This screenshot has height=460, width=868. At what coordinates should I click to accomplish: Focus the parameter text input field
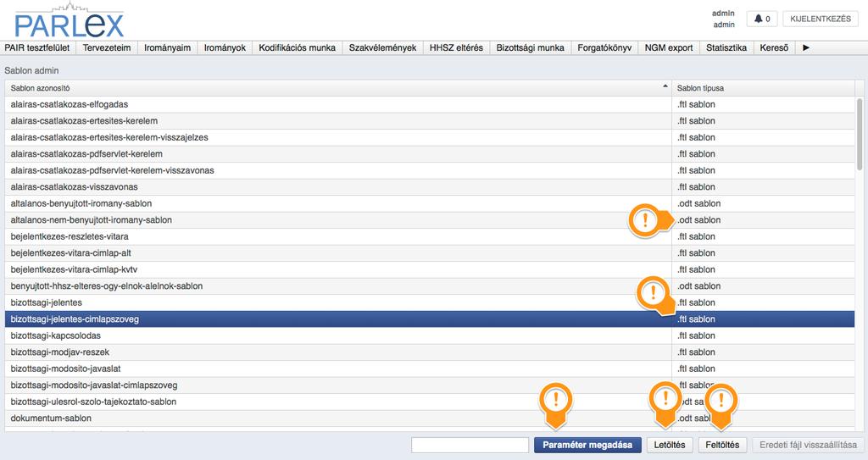pos(470,445)
